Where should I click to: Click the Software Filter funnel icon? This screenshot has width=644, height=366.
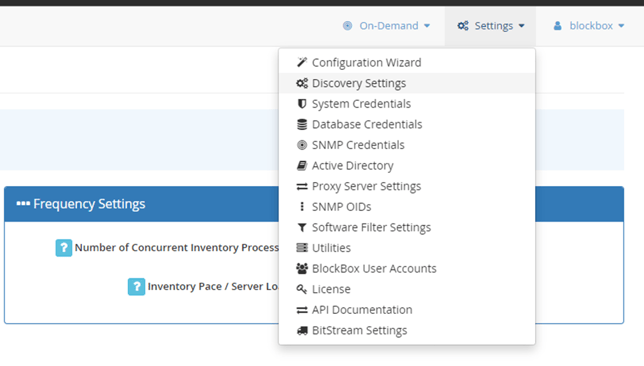click(x=302, y=227)
